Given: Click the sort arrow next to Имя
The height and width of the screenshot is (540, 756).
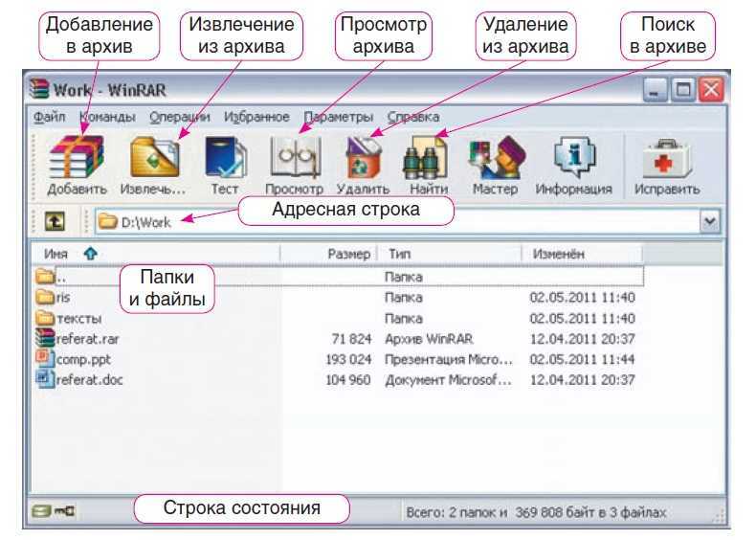Looking at the screenshot, I should [x=91, y=254].
